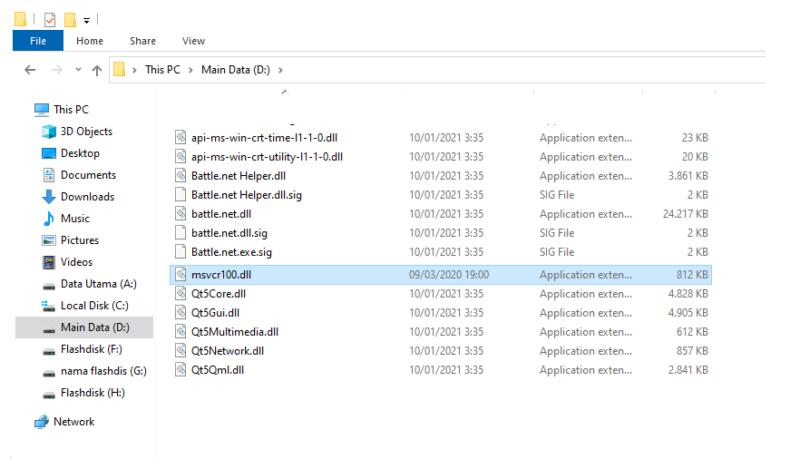The image size is (800, 459).
Task: Click the 857 KB size of Qt5Network.dll
Action: [692, 351]
